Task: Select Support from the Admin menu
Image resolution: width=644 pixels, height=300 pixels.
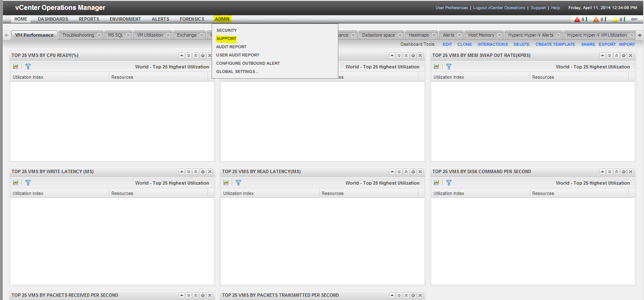Action: [x=226, y=38]
